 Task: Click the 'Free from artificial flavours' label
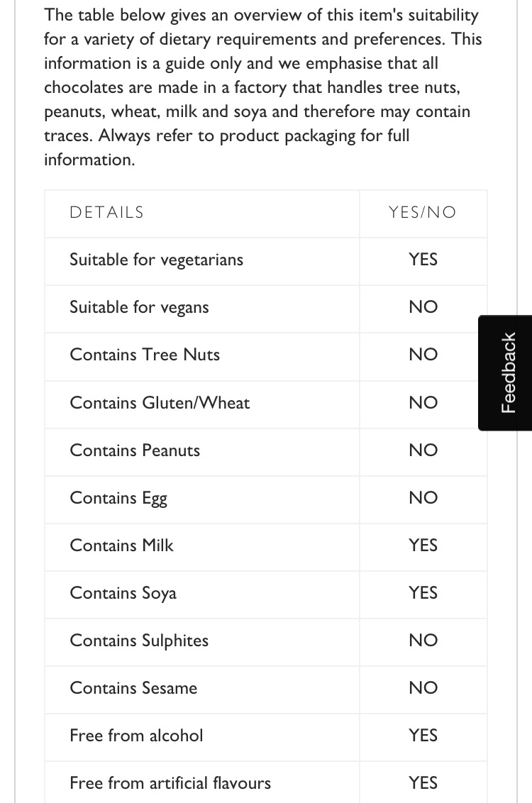coord(170,783)
